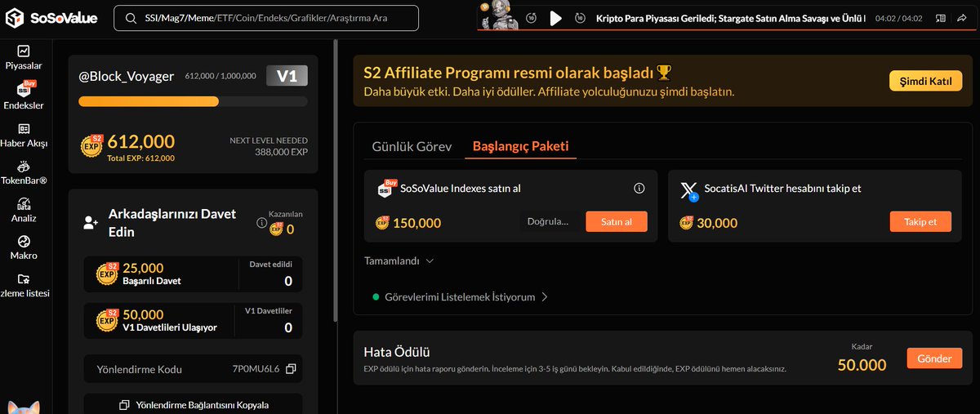The image size is (980, 414).
Task: Expand the Tamamlandı completed section
Action: (399, 261)
